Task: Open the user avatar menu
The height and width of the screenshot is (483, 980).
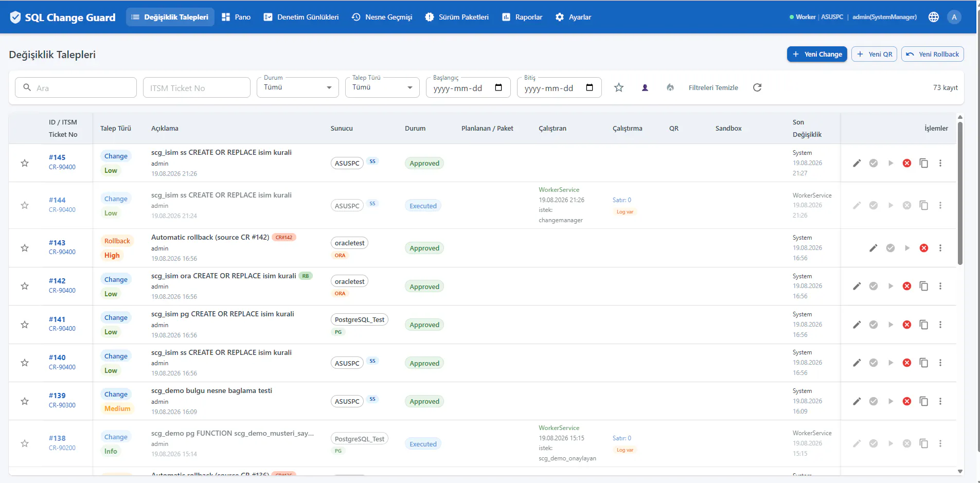Action: click(x=954, y=17)
